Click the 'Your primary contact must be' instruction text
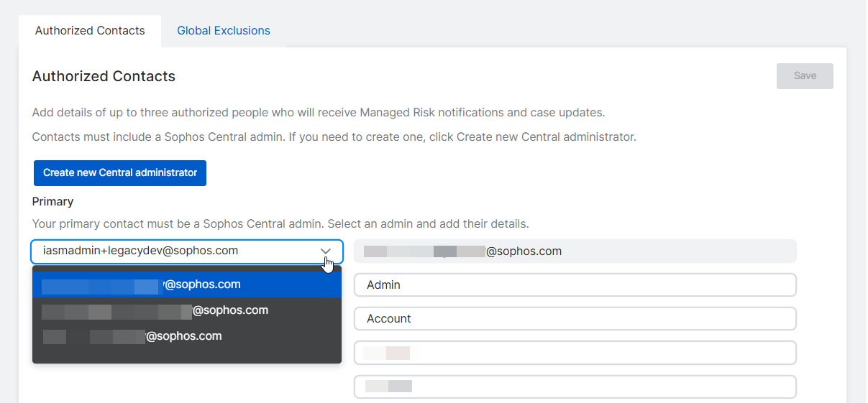The width and height of the screenshot is (868, 403). pos(280,224)
